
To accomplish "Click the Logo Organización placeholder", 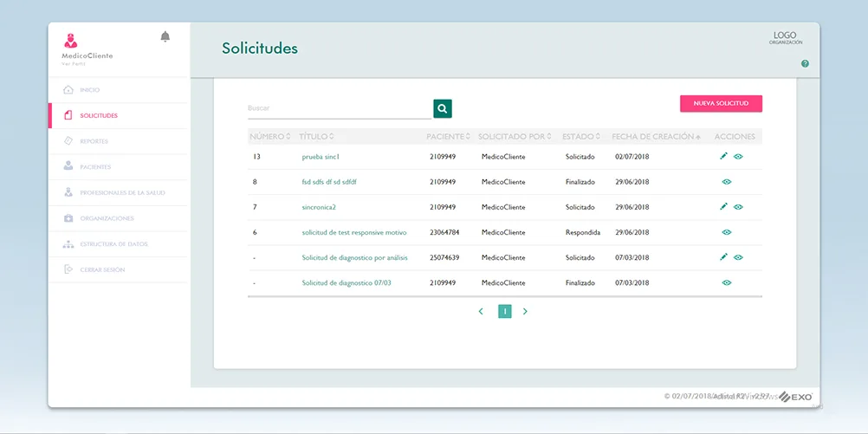I will [x=786, y=37].
